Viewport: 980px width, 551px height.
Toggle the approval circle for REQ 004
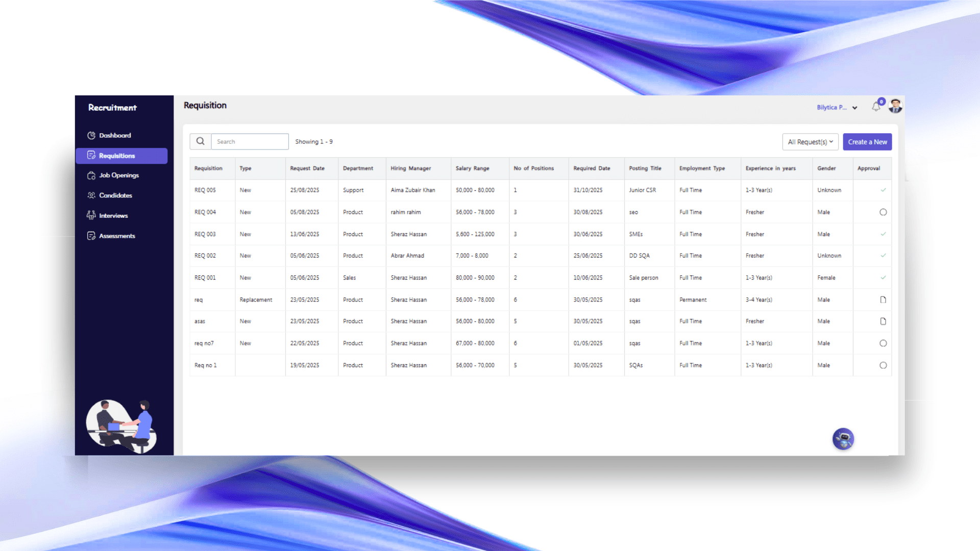coord(883,212)
